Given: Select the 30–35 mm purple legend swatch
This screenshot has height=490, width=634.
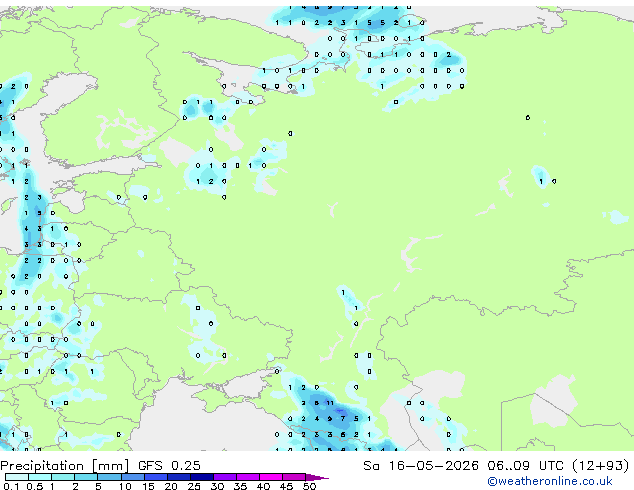Looking at the screenshot, I should [225, 477].
